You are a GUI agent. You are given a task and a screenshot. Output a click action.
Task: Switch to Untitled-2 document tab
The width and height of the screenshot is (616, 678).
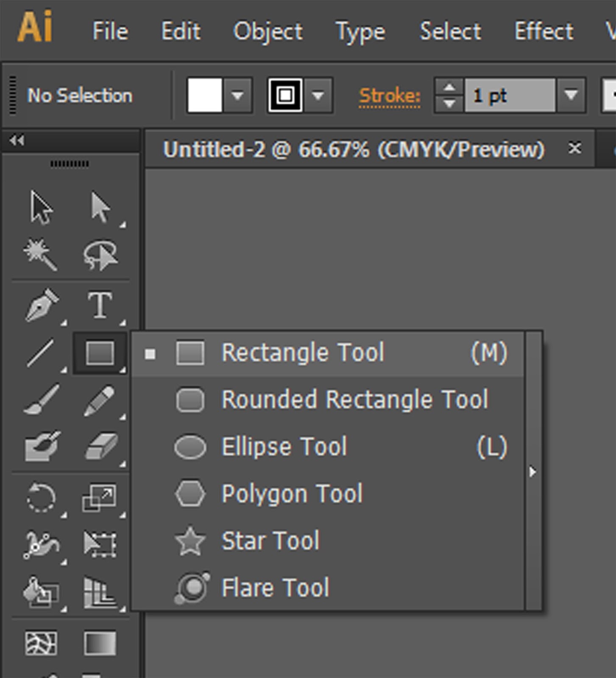click(x=354, y=149)
